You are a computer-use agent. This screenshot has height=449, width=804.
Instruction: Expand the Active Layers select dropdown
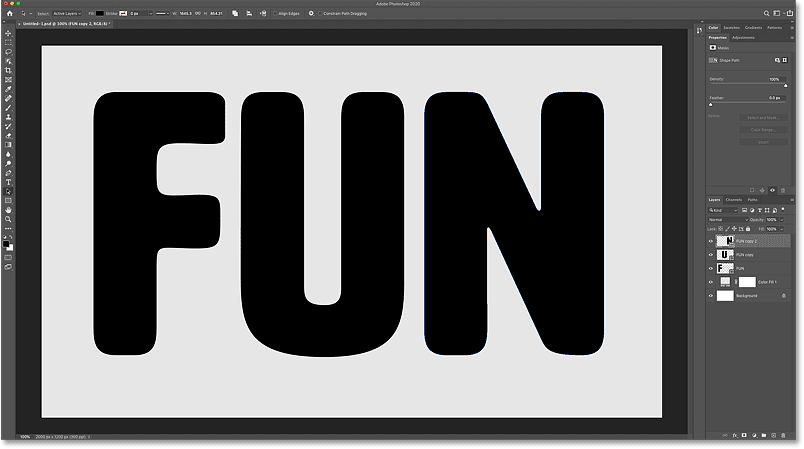[69, 14]
